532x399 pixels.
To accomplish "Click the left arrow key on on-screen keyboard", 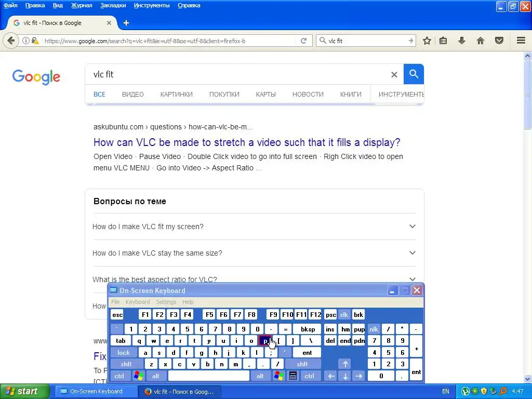I will [x=331, y=376].
